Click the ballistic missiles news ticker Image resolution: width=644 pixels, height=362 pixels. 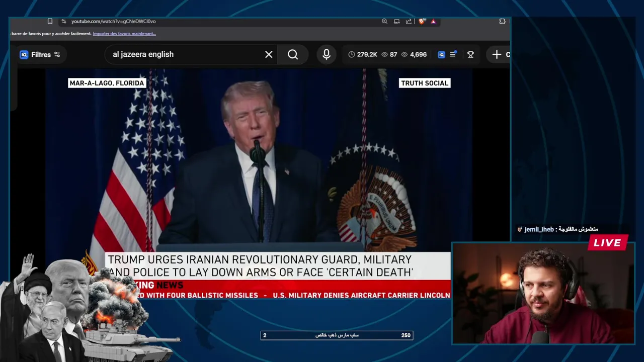[292, 295]
